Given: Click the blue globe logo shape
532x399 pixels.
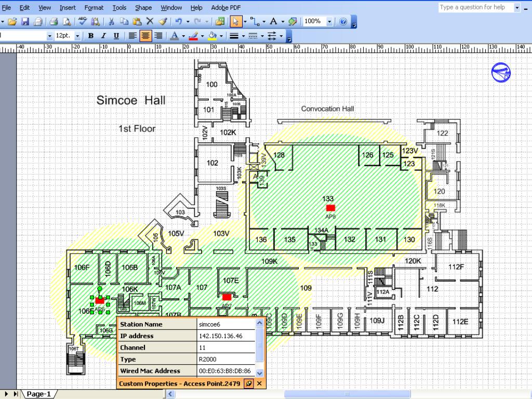Looking at the screenshot, I should [501, 72].
